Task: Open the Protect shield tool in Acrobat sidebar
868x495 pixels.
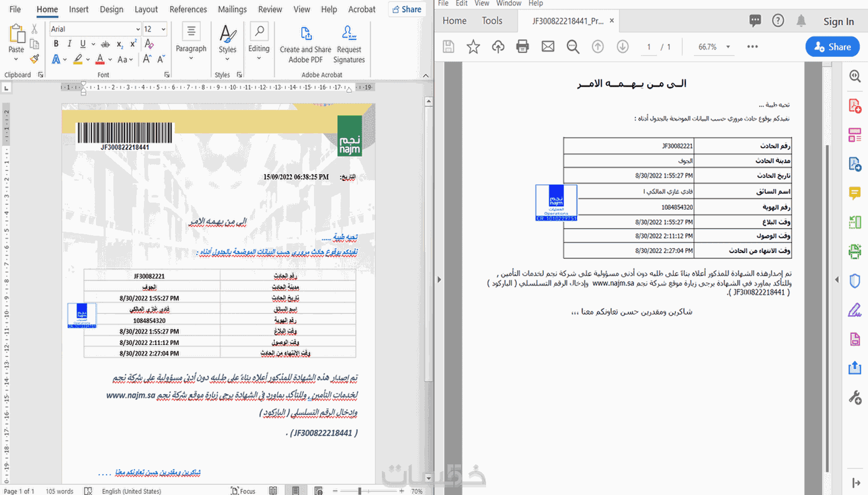Action: click(x=855, y=281)
